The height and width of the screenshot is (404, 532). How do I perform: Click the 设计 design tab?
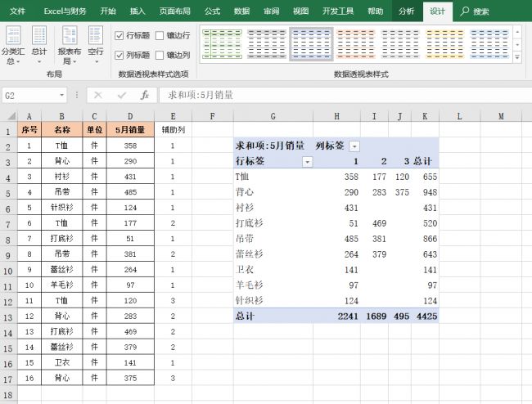point(437,11)
